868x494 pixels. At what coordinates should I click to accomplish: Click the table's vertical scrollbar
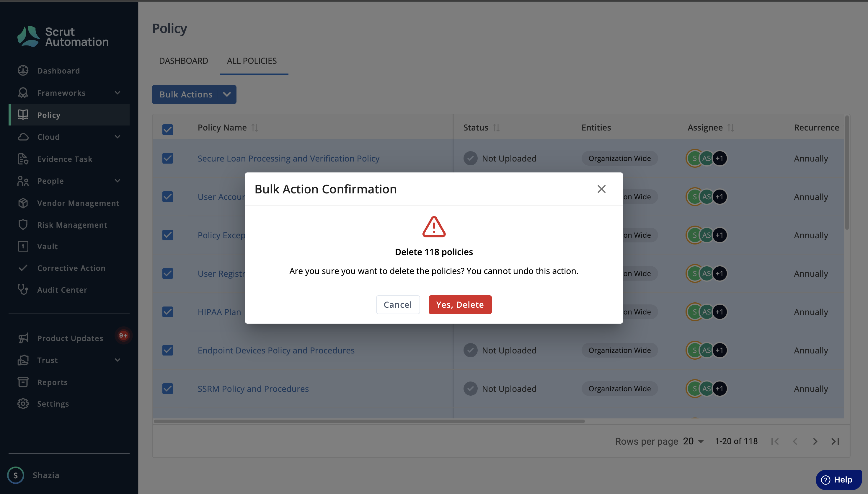pos(847,173)
